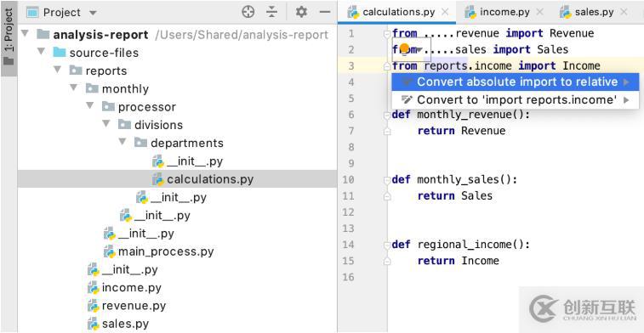Click the Revenue name in line 1 import
The height and width of the screenshot is (333, 644).
tap(572, 33)
